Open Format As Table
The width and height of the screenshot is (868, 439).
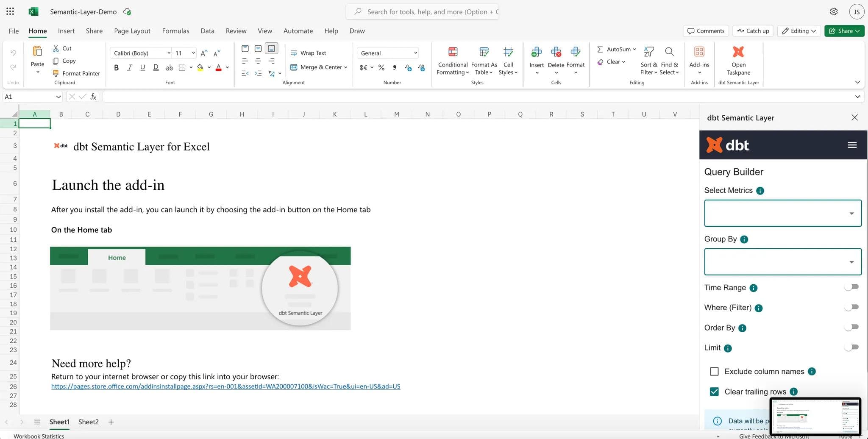(484, 61)
